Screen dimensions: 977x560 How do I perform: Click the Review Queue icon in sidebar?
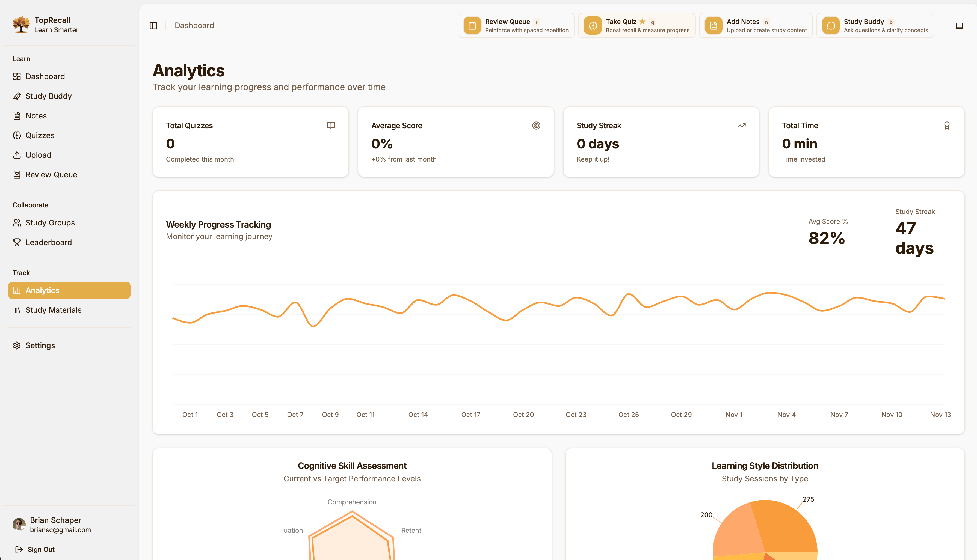click(17, 174)
